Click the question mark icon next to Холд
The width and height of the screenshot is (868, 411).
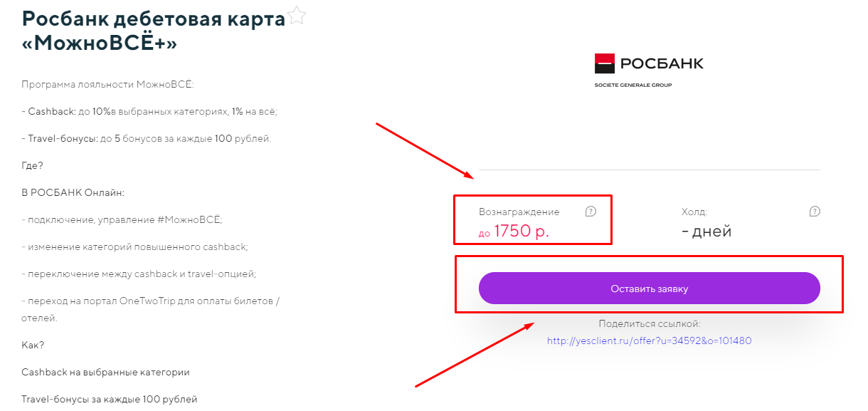(815, 212)
